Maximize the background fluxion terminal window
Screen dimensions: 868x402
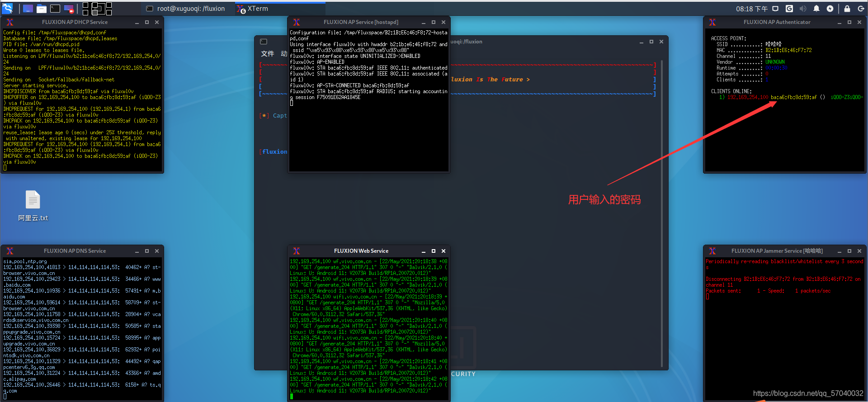tap(651, 42)
